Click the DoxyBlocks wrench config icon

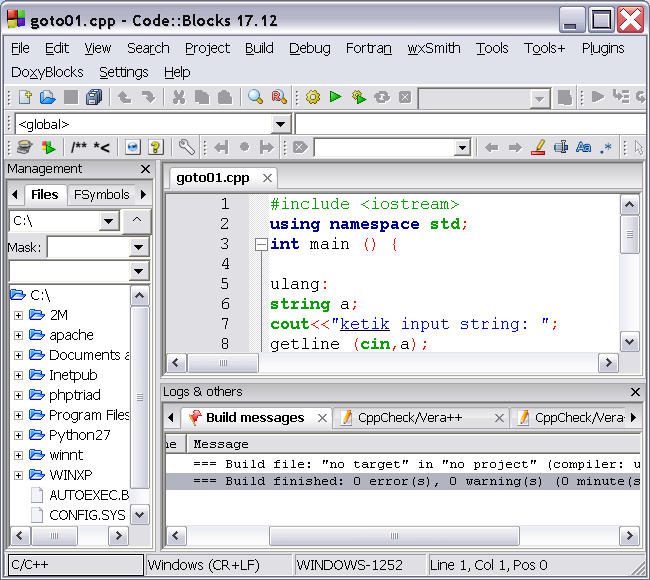(x=186, y=147)
